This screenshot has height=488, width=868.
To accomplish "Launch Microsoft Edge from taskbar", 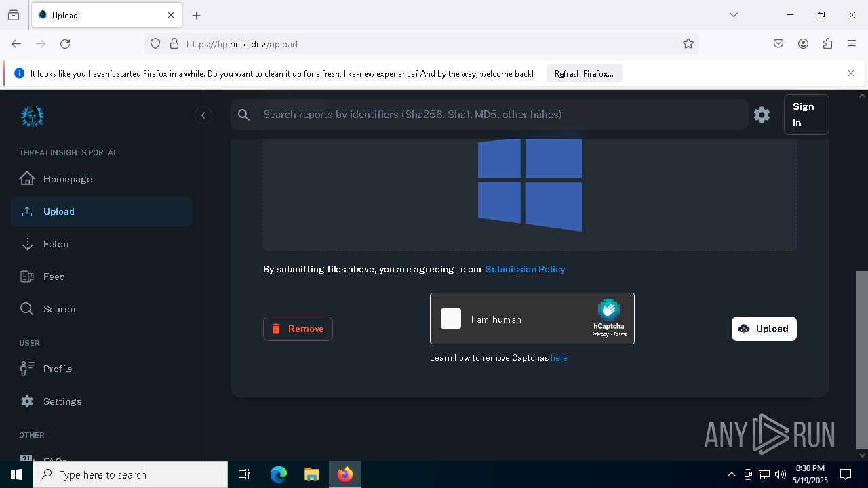I will [x=279, y=474].
